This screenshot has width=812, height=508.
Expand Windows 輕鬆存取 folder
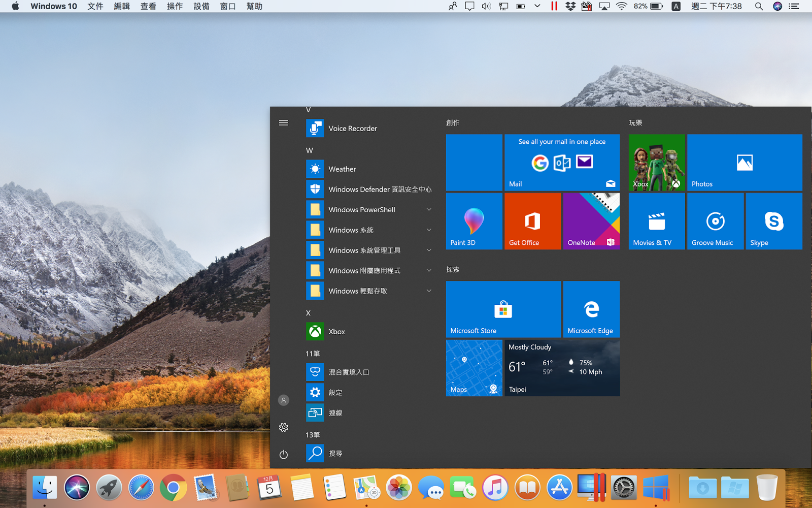(x=369, y=291)
